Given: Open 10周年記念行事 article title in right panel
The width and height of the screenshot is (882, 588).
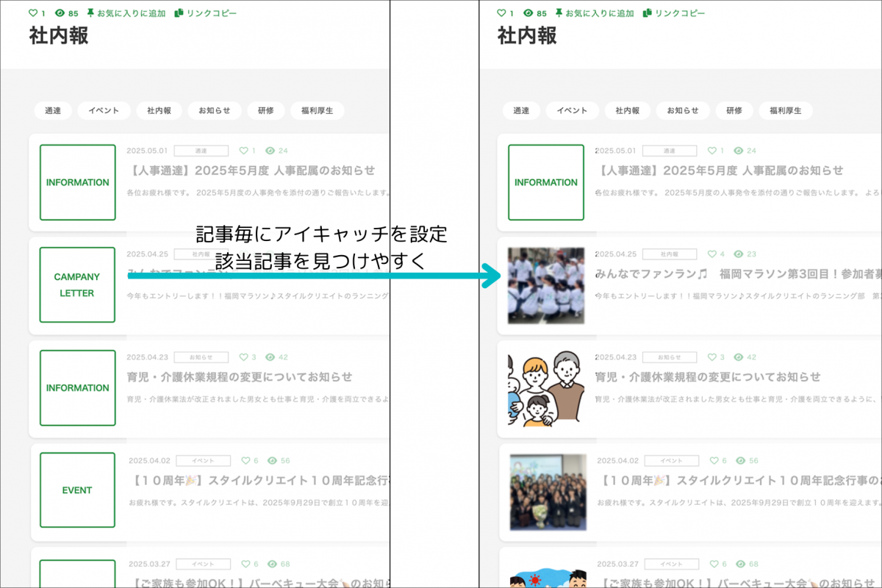Looking at the screenshot, I should [x=739, y=481].
